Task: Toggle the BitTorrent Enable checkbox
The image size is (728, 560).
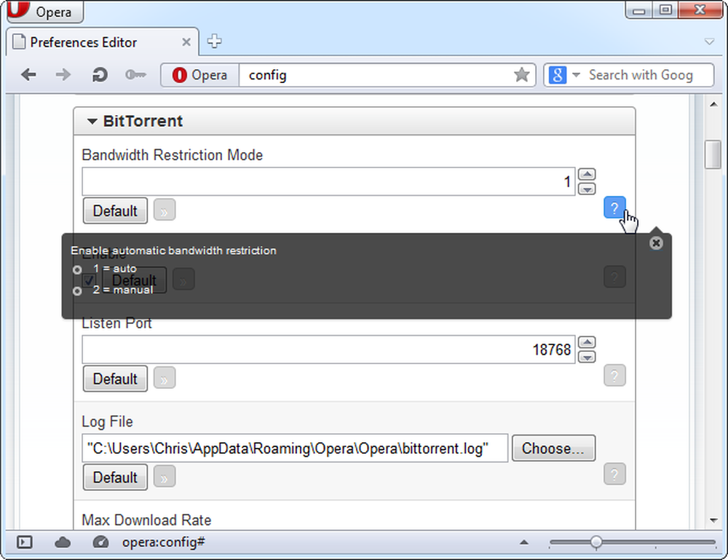Action: point(89,280)
